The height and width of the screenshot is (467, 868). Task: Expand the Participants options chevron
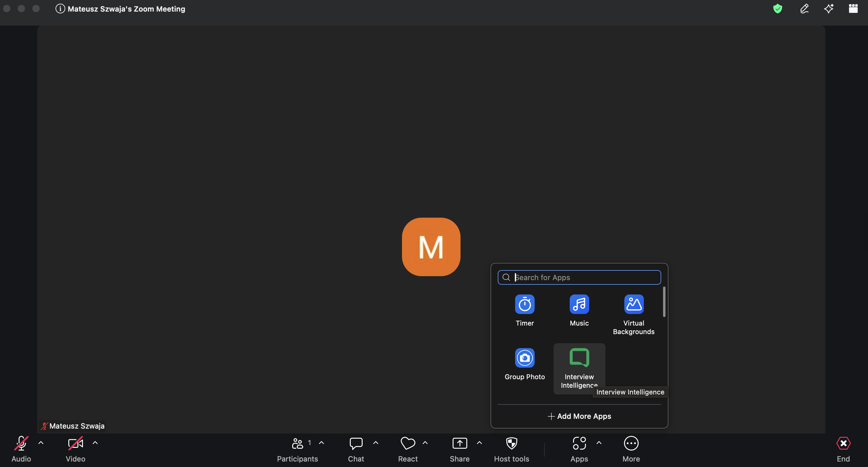[321, 443]
